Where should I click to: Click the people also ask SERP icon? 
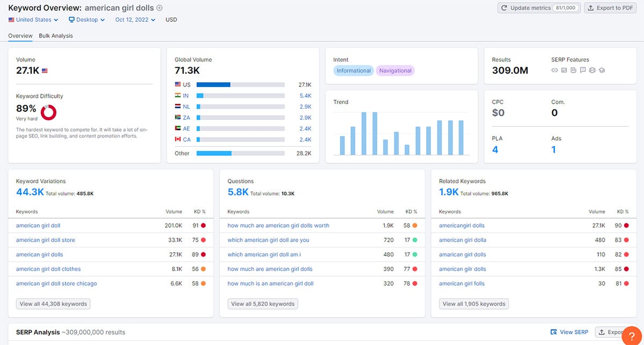[583, 70]
